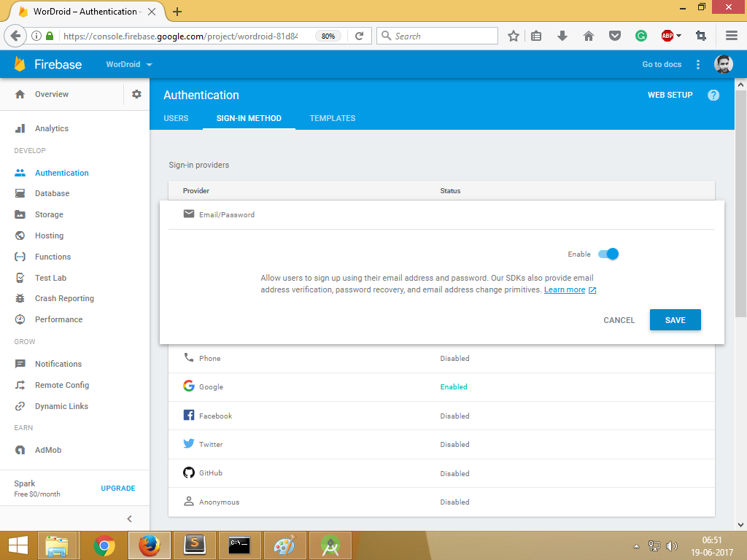Click the Hosting globe icon
747x560 pixels.
[20, 236]
